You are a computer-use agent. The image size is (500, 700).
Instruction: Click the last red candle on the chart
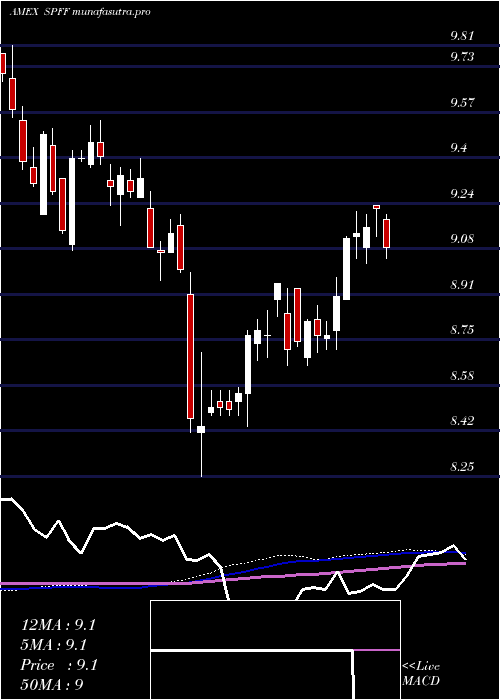(387, 233)
